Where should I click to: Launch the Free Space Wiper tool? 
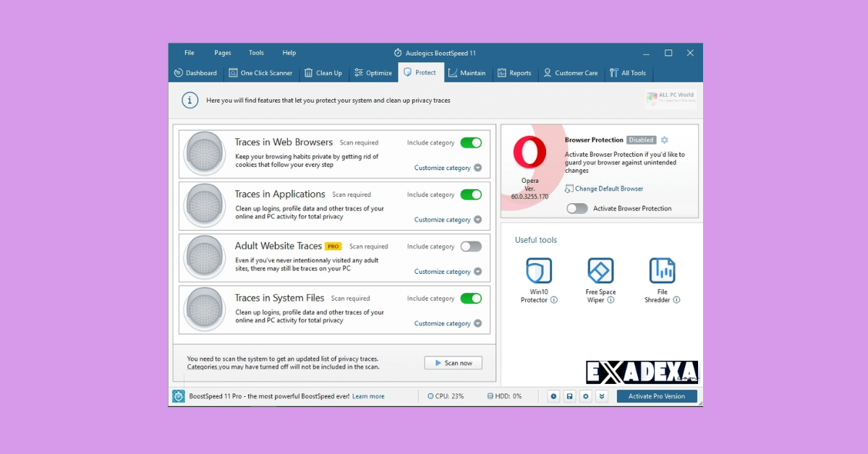point(600,271)
